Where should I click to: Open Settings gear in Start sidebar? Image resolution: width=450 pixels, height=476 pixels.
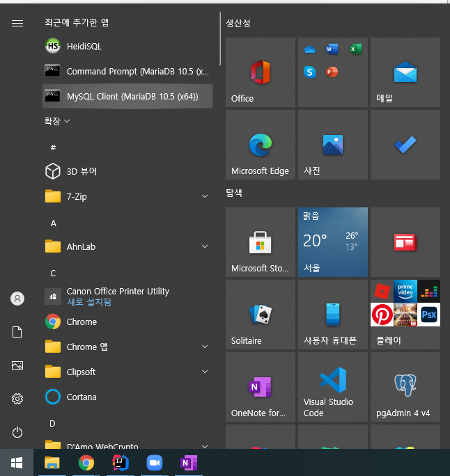tap(17, 399)
